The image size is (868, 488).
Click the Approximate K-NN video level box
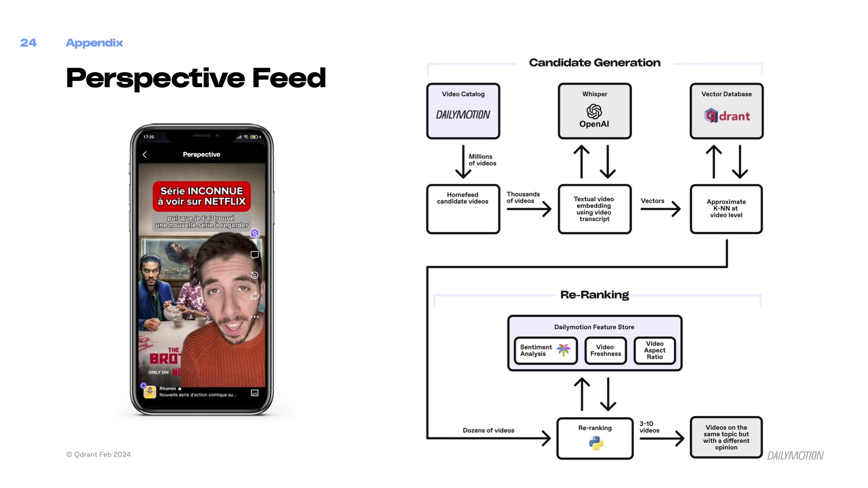pyautogui.click(x=726, y=209)
